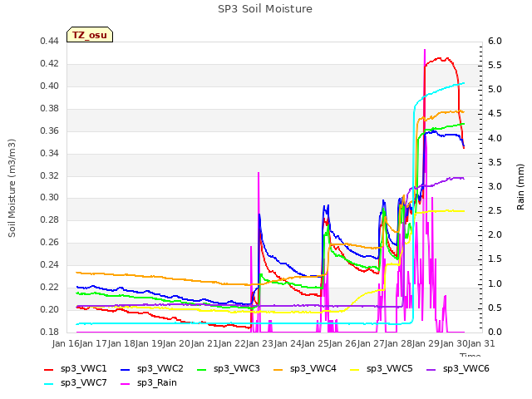Click the sp3_VWC6 legend label
532x399 pixels.
point(465,368)
